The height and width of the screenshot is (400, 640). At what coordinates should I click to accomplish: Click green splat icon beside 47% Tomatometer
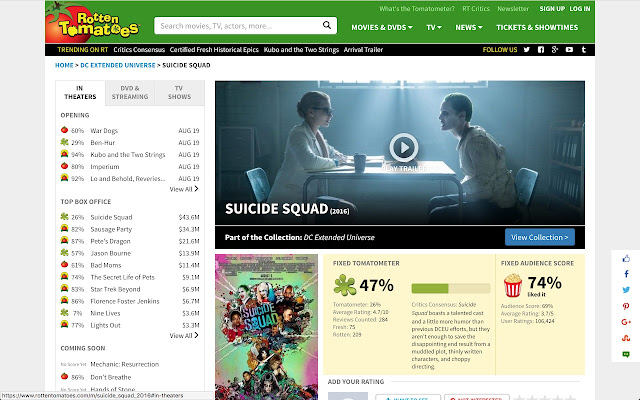pos(344,285)
